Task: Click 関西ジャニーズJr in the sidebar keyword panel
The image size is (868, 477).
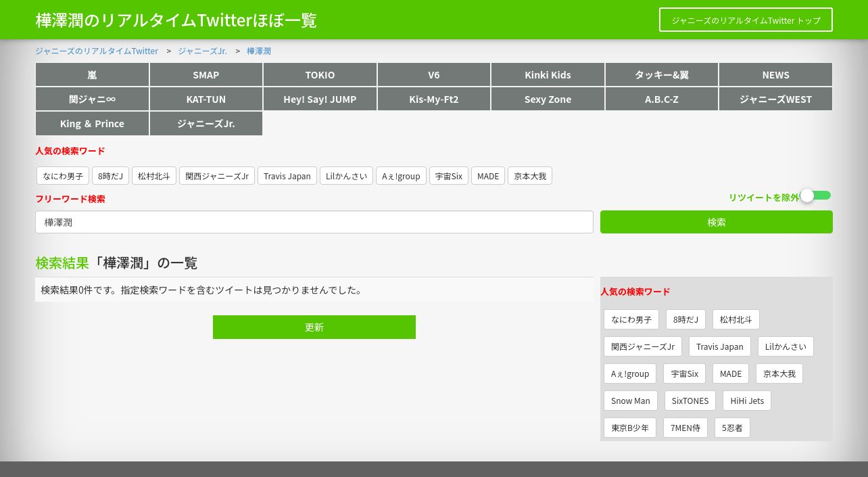Action: click(x=643, y=346)
